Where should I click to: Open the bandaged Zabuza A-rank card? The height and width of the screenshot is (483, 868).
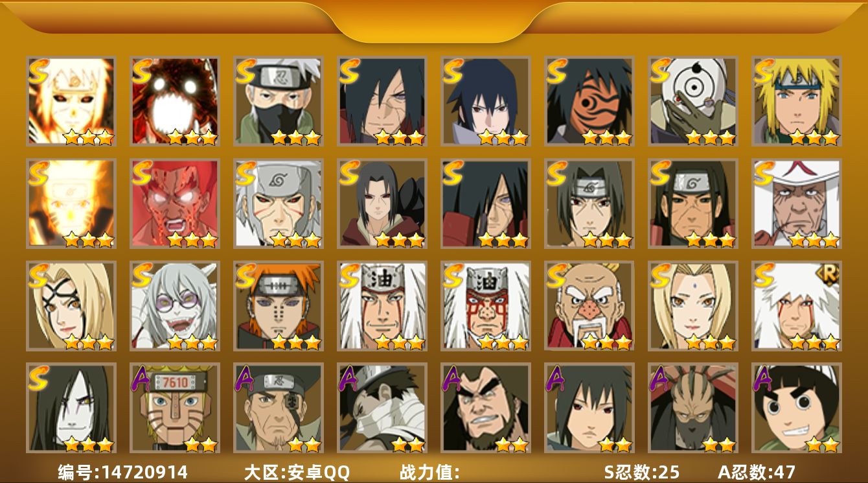click(x=382, y=408)
